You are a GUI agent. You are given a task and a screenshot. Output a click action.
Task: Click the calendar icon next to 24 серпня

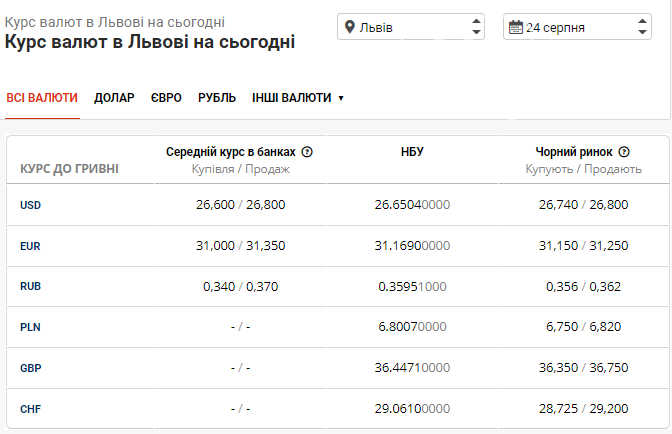(516, 27)
